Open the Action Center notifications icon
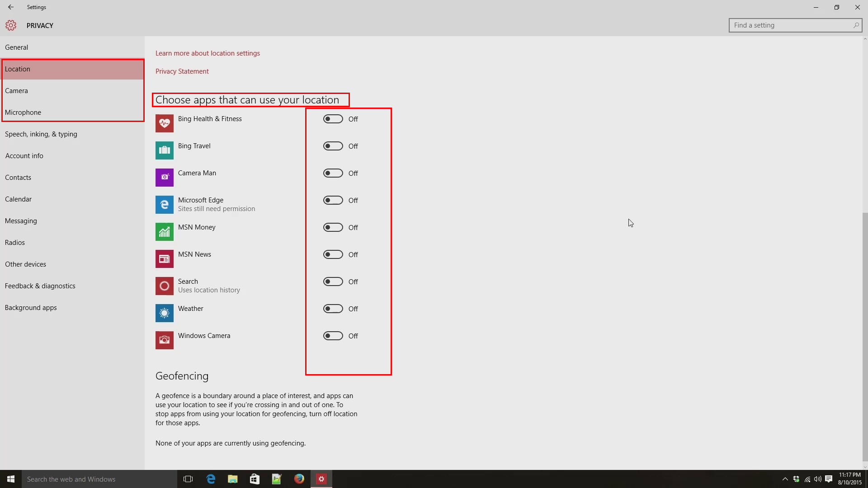This screenshot has height=488, width=868. 829,479
